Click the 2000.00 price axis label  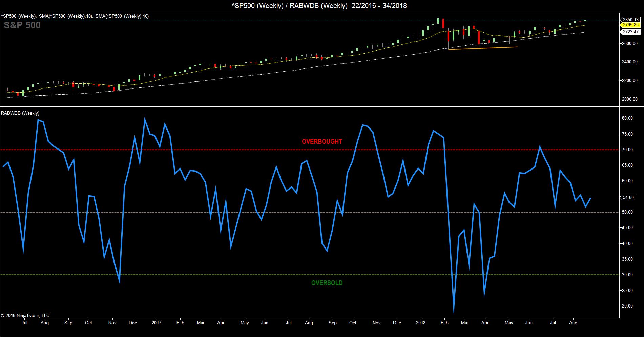[x=630, y=99]
